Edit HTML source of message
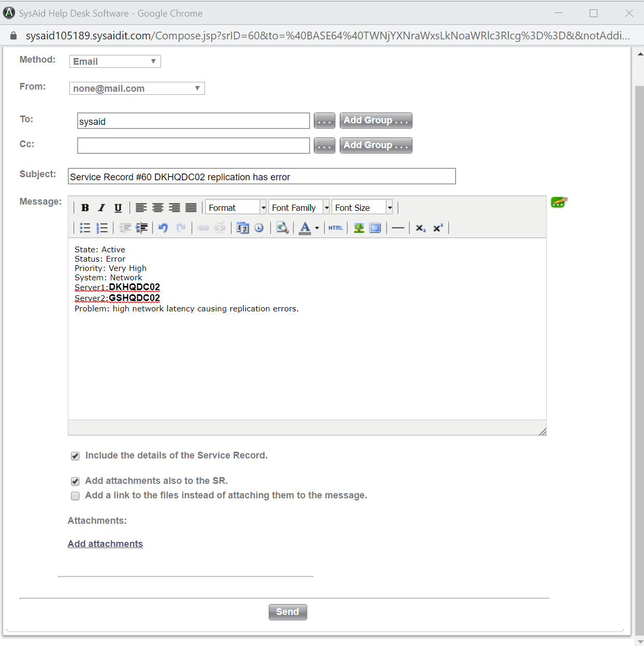 [x=335, y=227]
